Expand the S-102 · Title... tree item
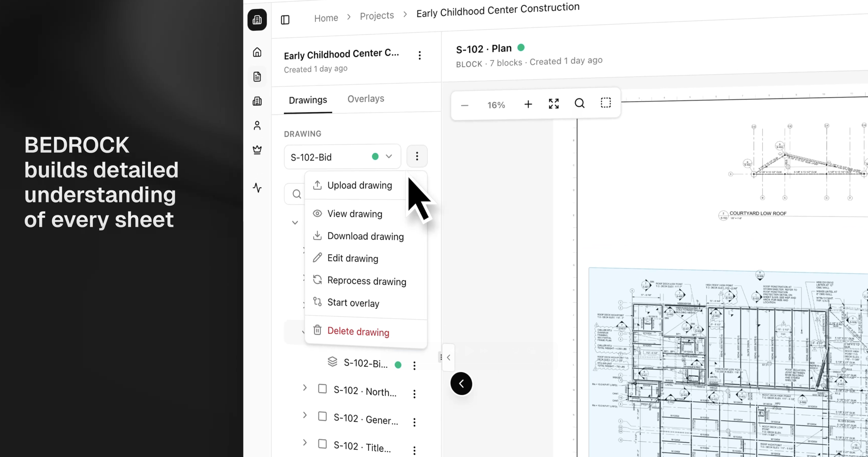This screenshot has height=457, width=868. 305,442
